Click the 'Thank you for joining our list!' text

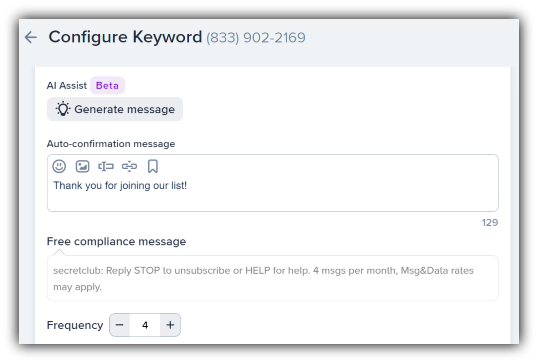[120, 186]
